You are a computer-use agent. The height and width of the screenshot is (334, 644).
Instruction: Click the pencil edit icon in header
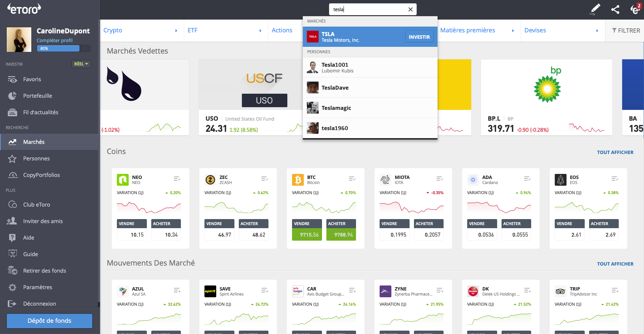(x=595, y=9)
